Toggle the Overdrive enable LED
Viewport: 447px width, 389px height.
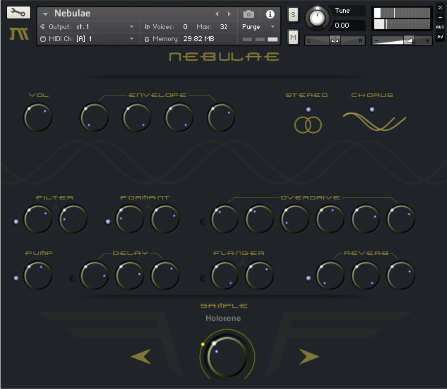pos(202,221)
